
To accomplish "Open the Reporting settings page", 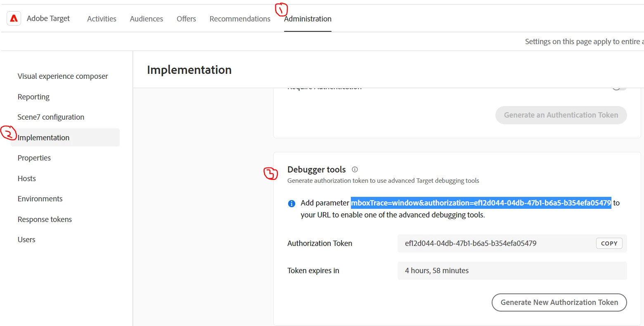I will [x=33, y=97].
